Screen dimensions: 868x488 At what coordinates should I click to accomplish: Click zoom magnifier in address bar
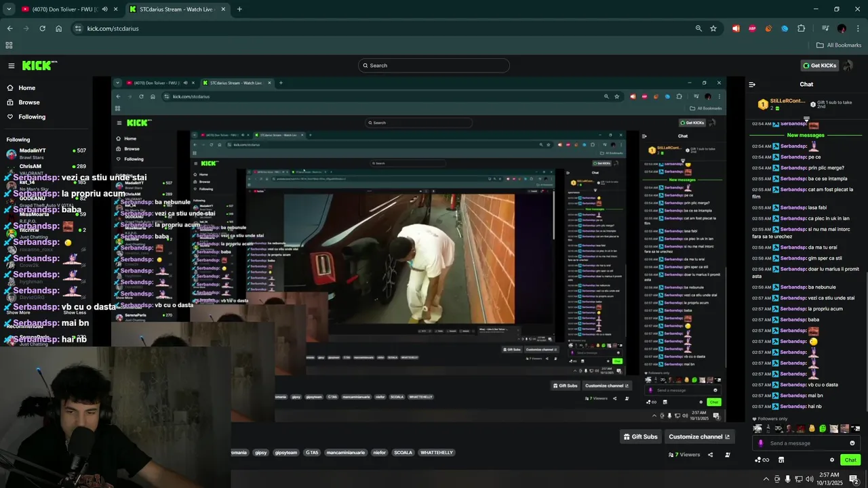(x=698, y=28)
